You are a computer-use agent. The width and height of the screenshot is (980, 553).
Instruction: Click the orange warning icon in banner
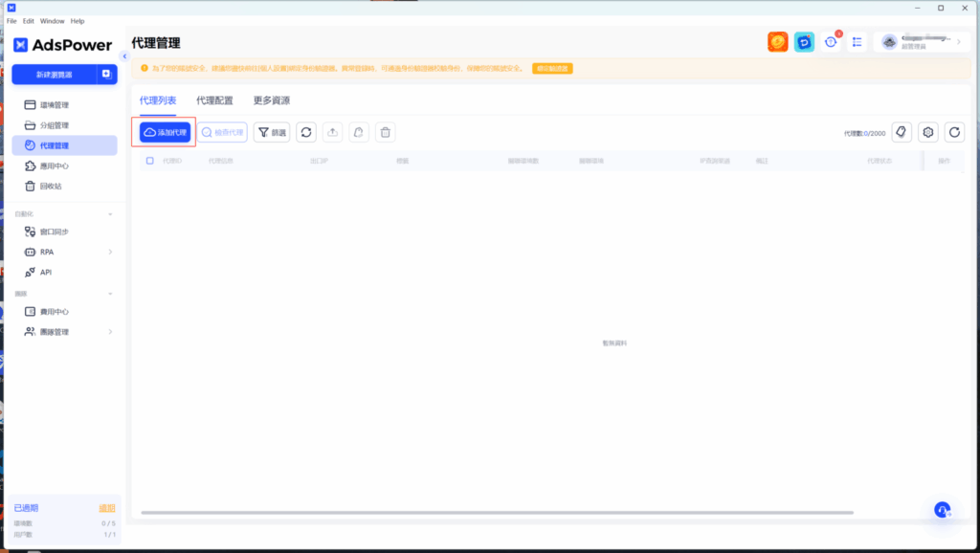(x=145, y=68)
